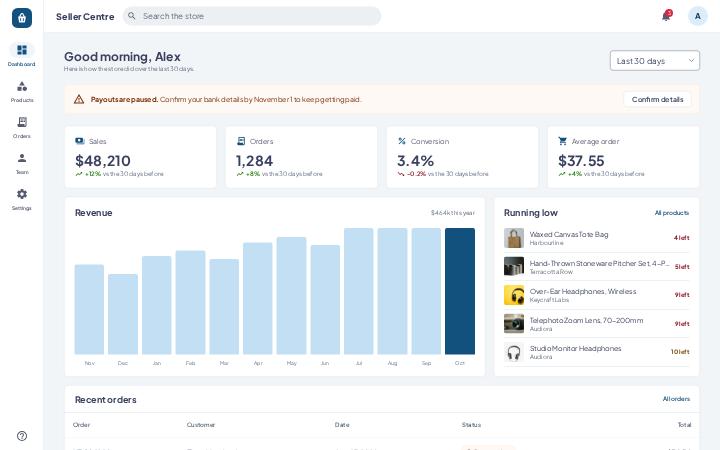The width and height of the screenshot is (720, 450).
Task: Select the July revenue bar
Action: click(x=359, y=291)
